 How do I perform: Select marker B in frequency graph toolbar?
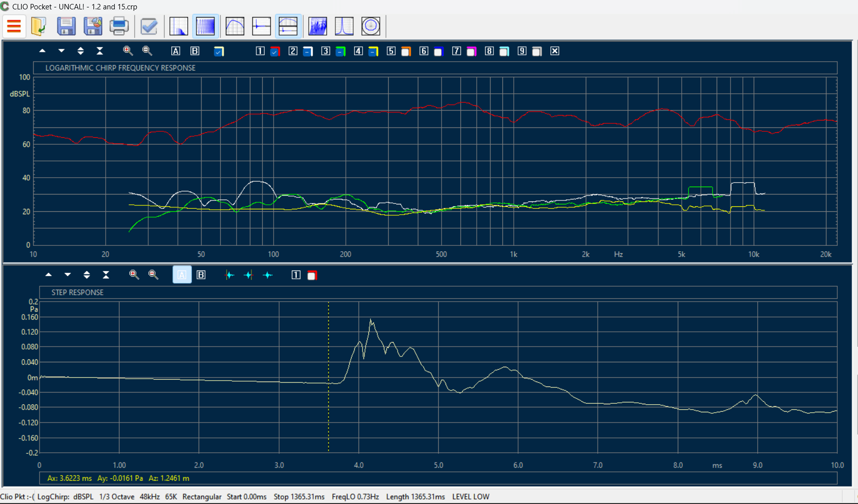pyautogui.click(x=195, y=51)
